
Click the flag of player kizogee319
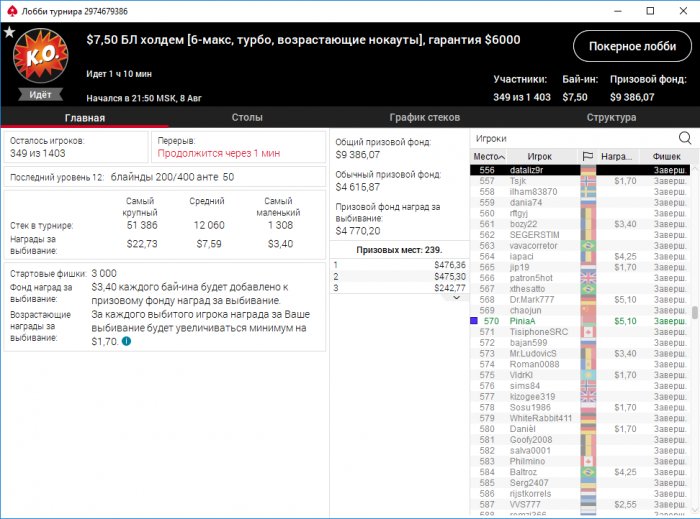[588, 396]
